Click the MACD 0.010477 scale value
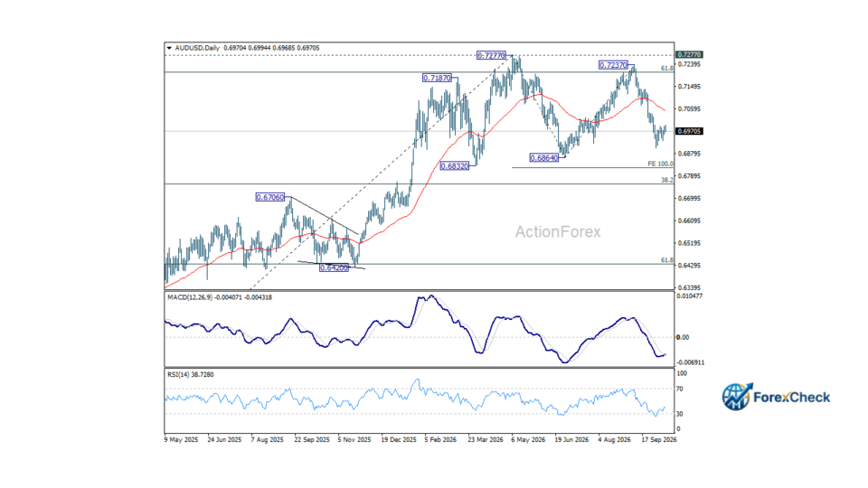This screenshot has height=488, width=868. (690, 296)
